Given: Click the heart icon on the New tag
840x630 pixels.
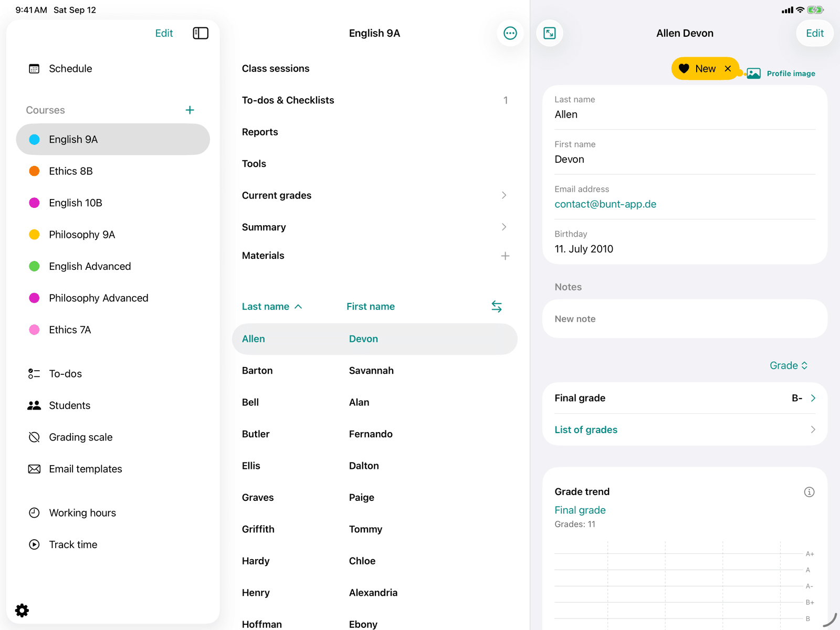Looking at the screenshot, I should point(684,69).
